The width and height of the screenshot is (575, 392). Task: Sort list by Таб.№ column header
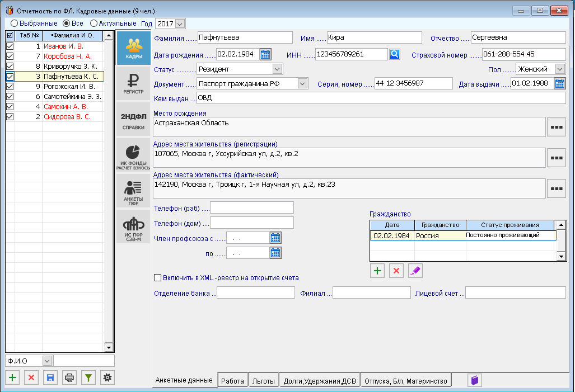coord(29,36)
